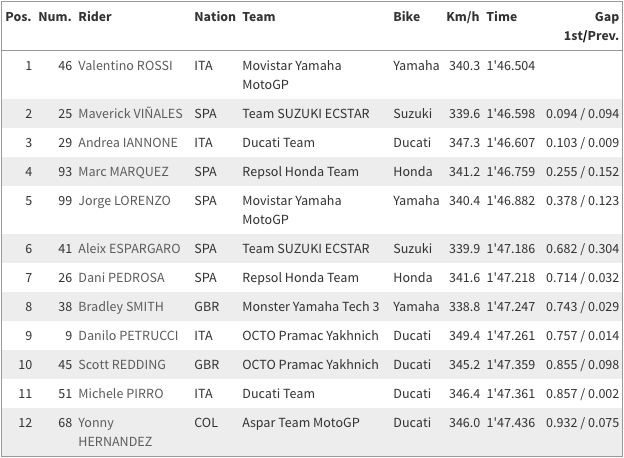624x458 pixels.
Task: Click the Nation column header
Action: 215,16
